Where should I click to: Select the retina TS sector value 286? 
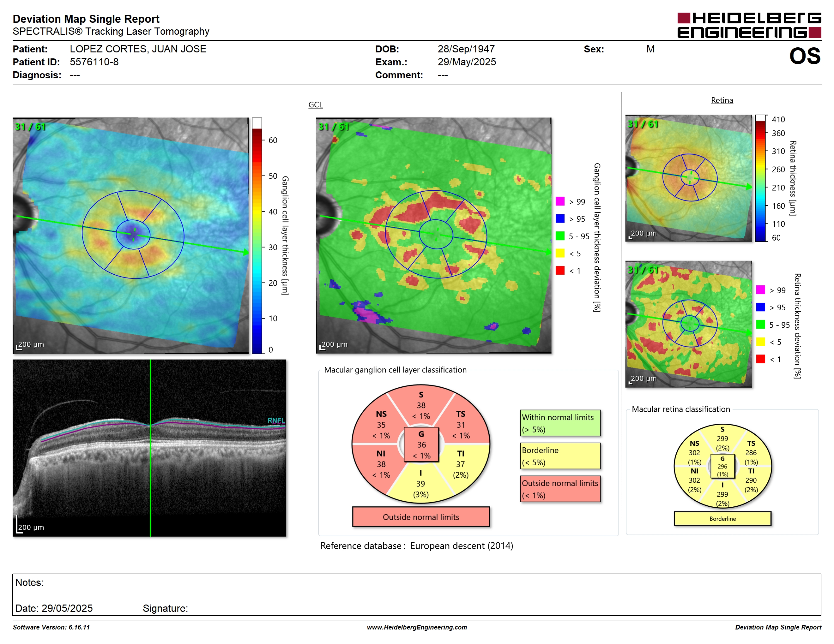point(751,452)
